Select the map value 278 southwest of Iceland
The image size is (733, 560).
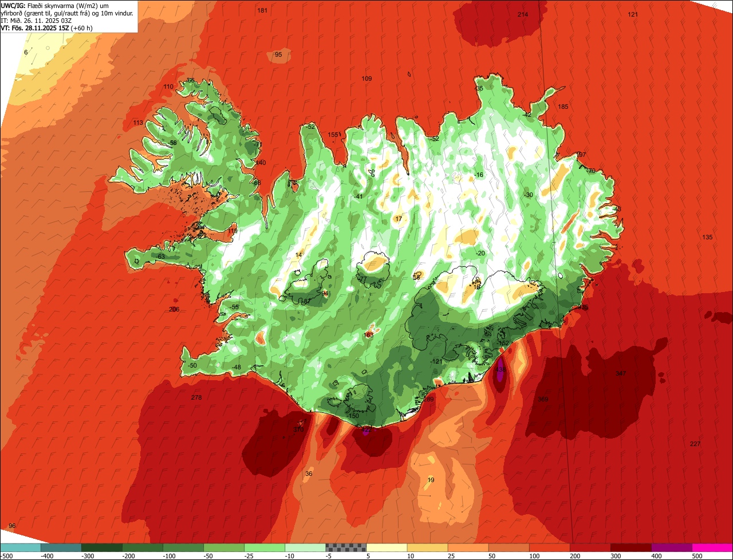tap(196, 397)
